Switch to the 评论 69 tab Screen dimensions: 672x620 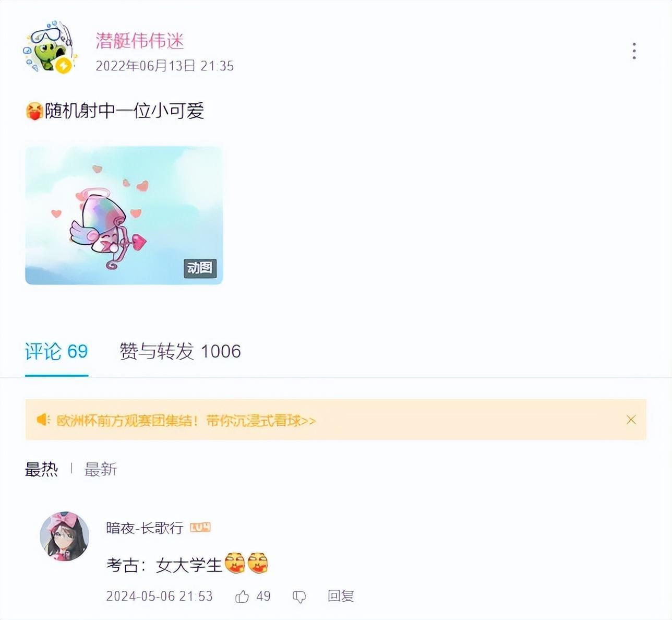[56, 351]
